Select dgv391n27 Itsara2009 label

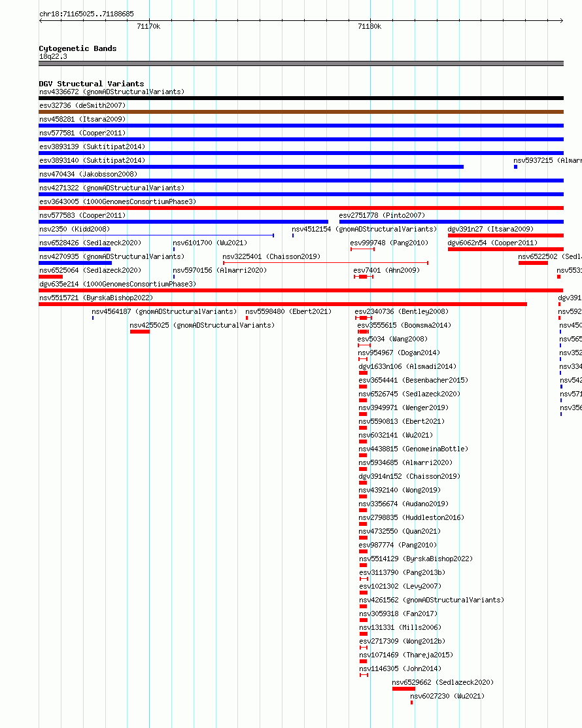[x=490, y=229]
